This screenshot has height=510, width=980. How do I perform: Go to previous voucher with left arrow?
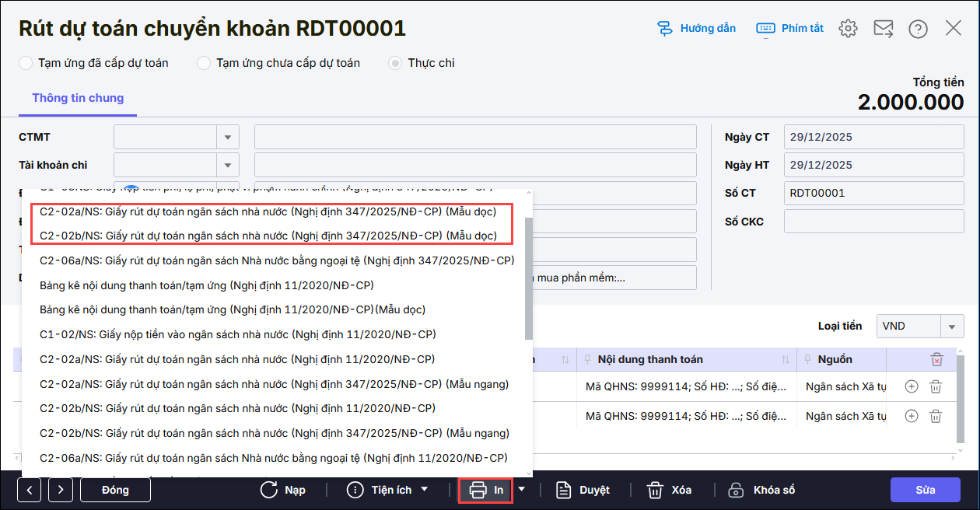(x=30, y=490)
